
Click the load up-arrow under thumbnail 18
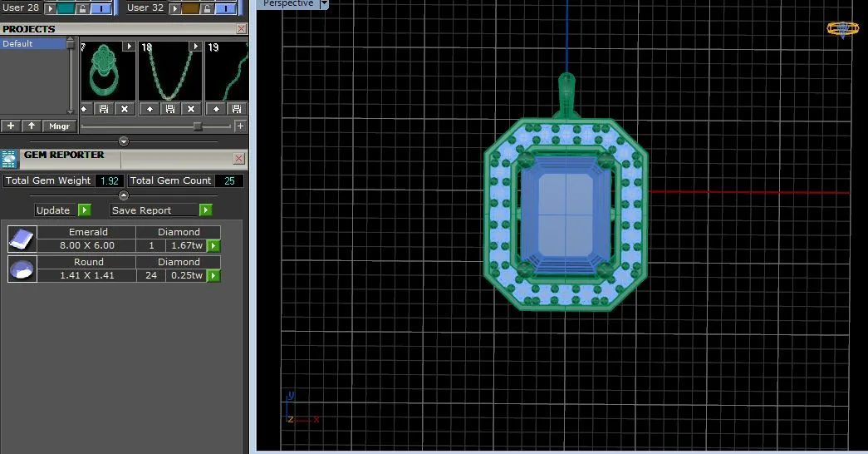[x=150, y=109]
